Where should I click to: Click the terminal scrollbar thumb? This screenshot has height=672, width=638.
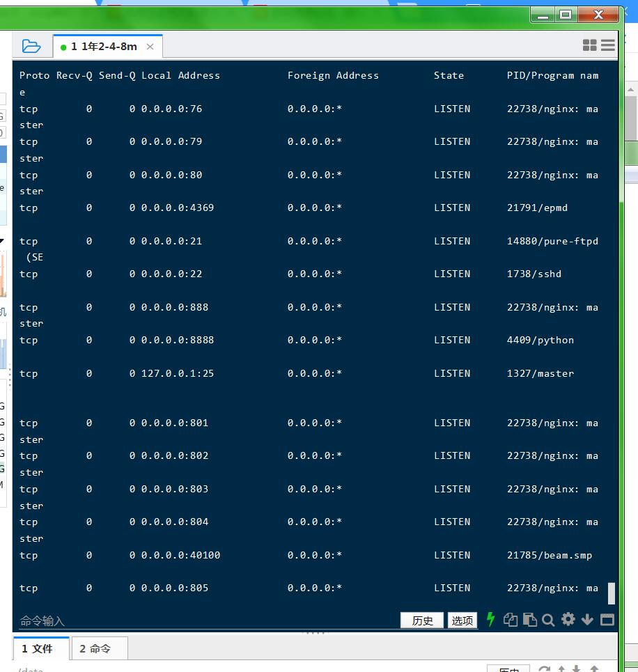(612, 593)
